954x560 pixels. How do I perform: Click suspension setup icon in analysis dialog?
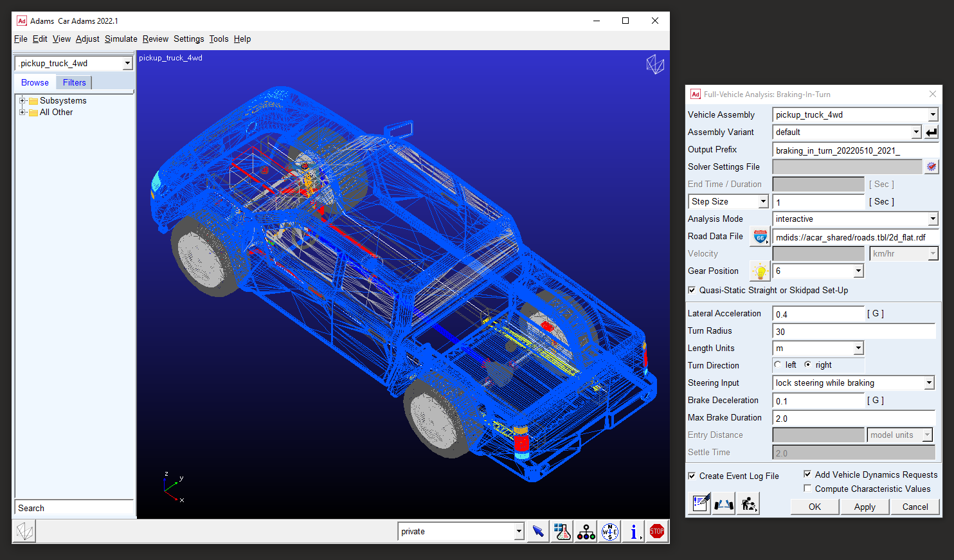(724, 504)
